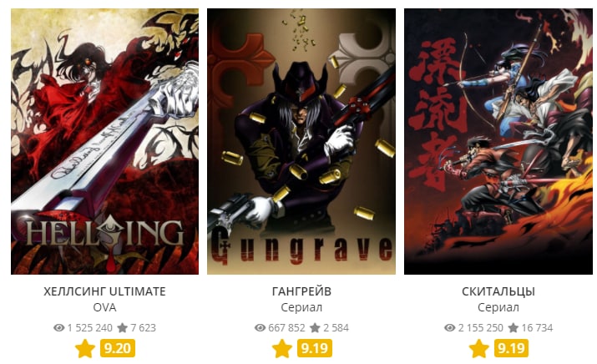
Task: Click the ГАНГРЕЙВ title link
Action: [301, 291]
